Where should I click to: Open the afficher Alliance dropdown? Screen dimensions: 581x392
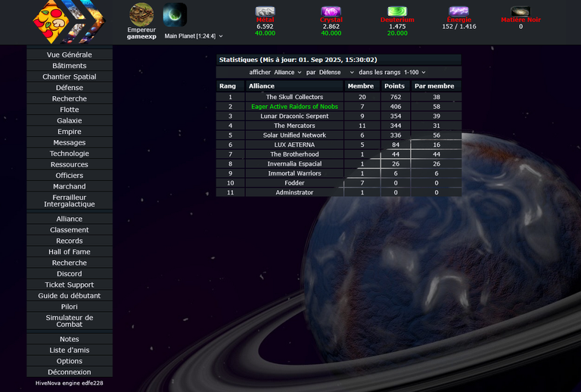coord(288,72)
